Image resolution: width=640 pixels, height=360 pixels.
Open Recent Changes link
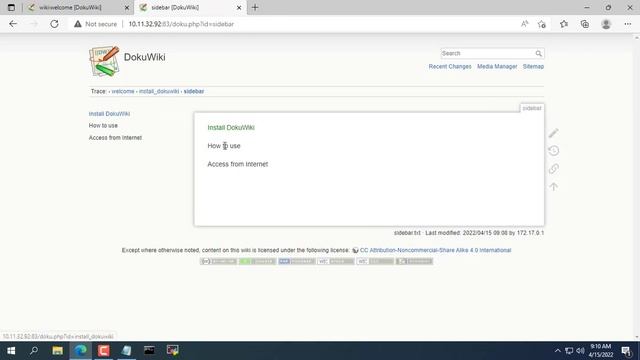point(450,66)
